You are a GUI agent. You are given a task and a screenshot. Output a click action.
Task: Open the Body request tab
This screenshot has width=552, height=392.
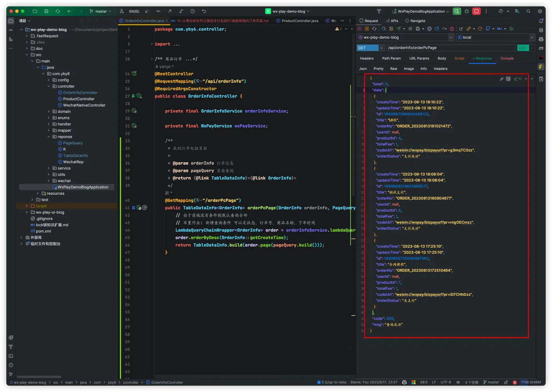tap(442, 58)
